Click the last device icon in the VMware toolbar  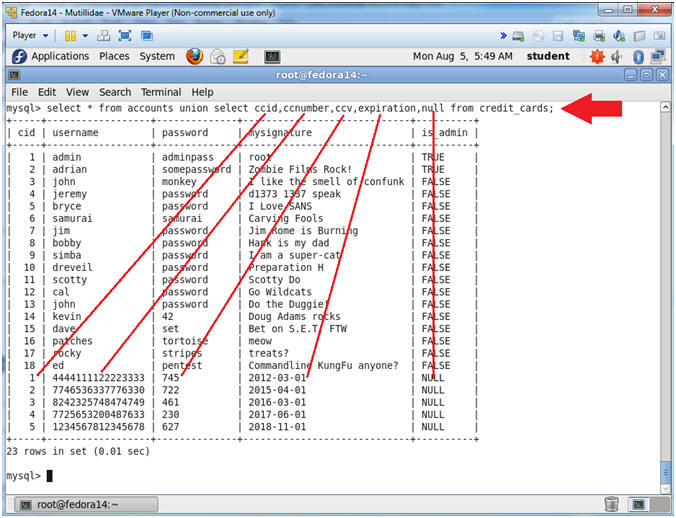(x=659, y=36)
